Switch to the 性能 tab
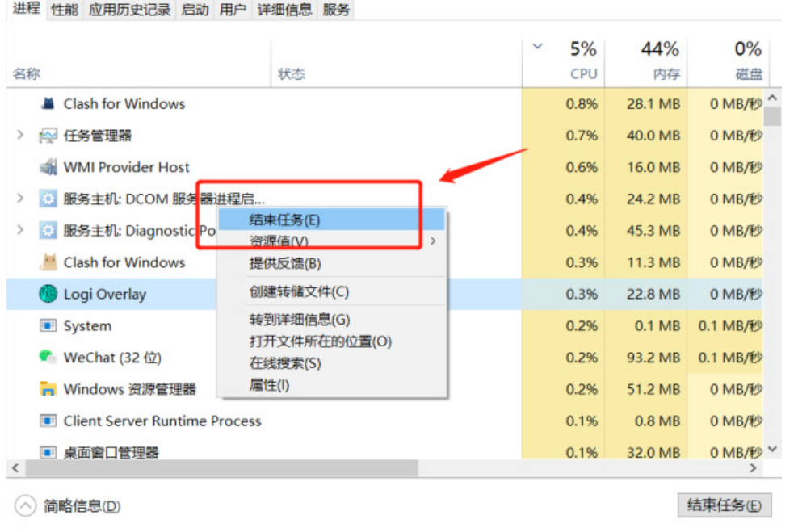 [65, 10]
